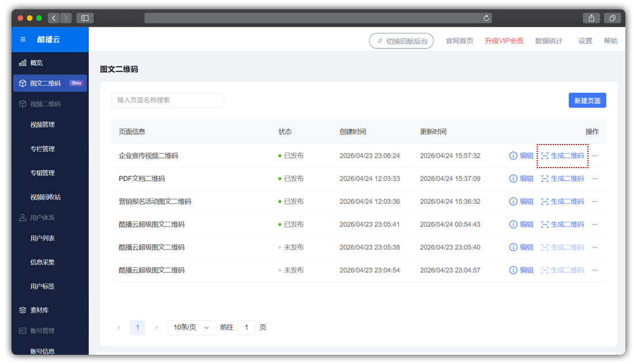The image size is (634, 364).
Task: Click the hamburger menu icon beside 酷播云
Action: (23, 40)
